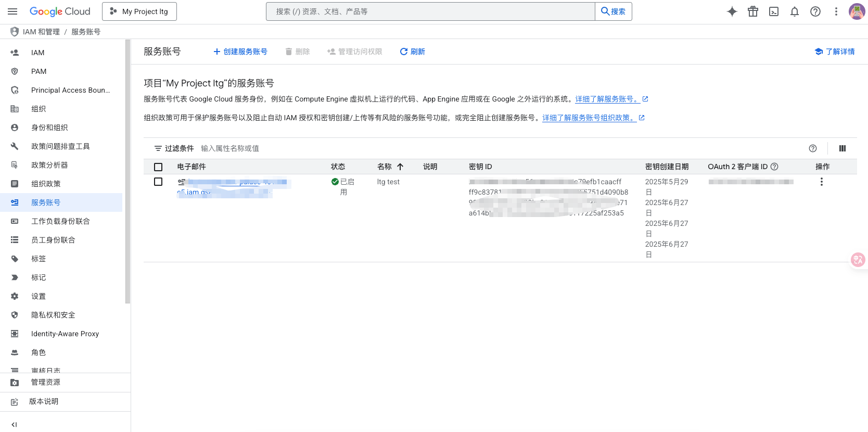Open the top bar three-dot settings menu
Screen dimensions: 868x432
tap(836, 11)
